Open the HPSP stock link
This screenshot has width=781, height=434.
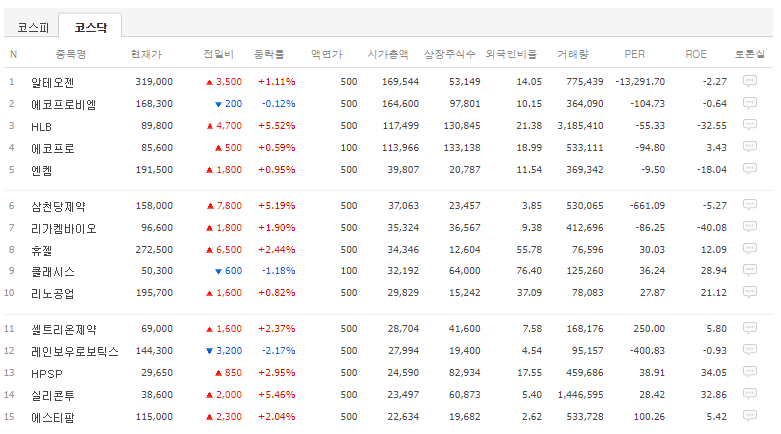pyautogui.click(x=47, y=373)
